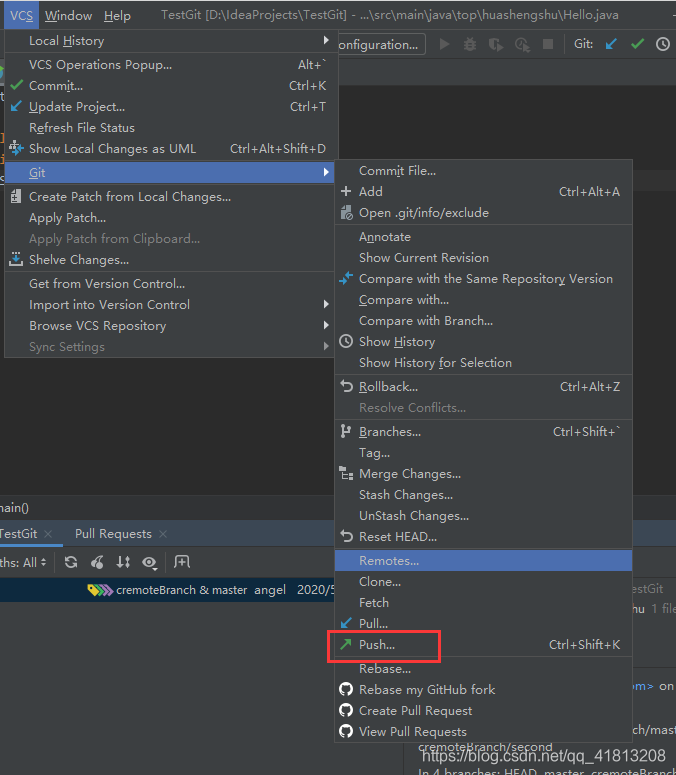
Task: Click Run with Coverage icon in toolbar
Action: 496,44
